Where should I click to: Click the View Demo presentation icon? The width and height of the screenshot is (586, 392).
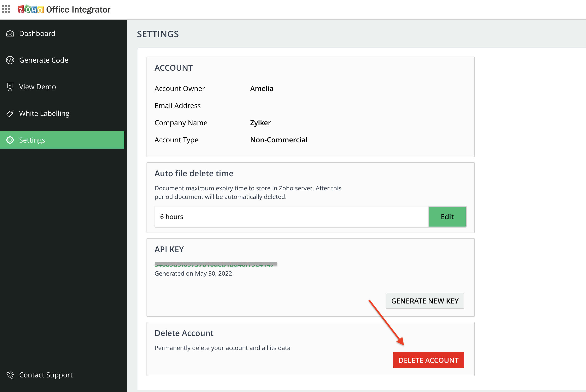10,87
